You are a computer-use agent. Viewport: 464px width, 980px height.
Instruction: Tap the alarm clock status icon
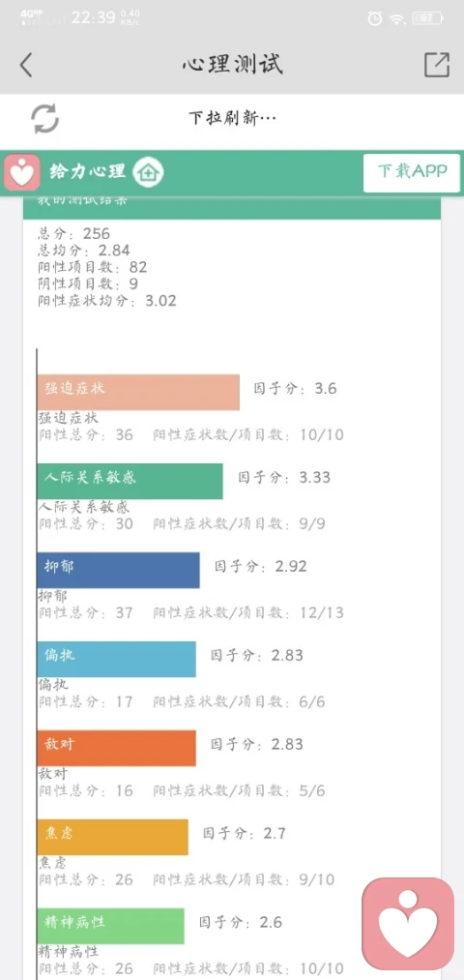click(375, 18)
